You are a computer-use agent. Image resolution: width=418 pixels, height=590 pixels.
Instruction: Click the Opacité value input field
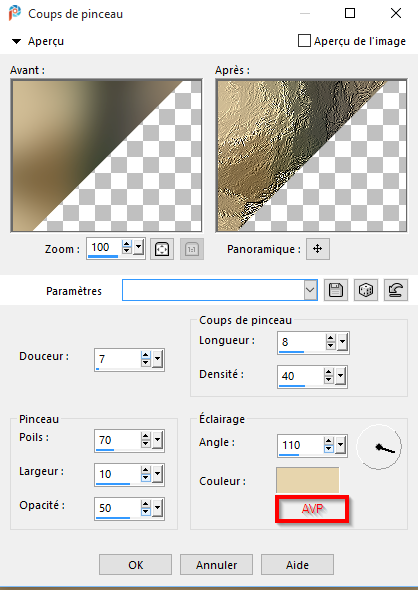click(118, 508)
